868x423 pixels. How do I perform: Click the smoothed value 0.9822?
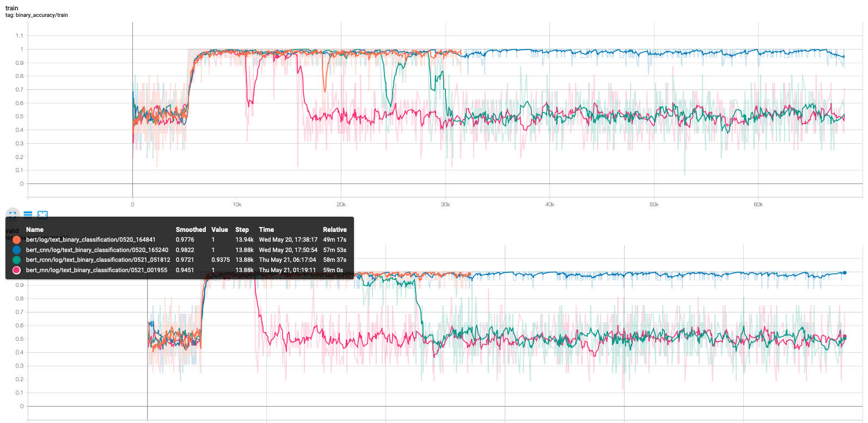coord(185,250)
